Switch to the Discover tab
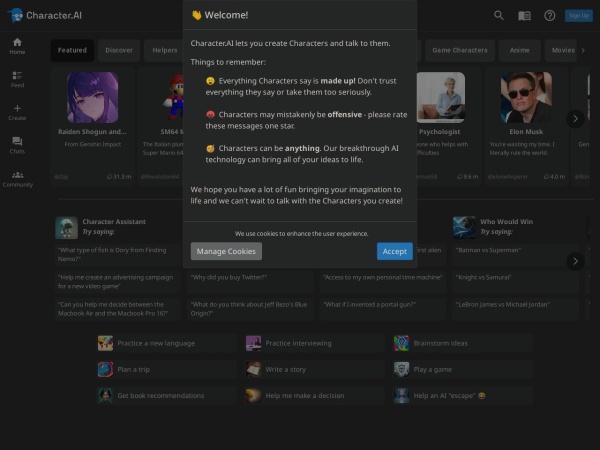600x450 pixels. coord(119,50)
